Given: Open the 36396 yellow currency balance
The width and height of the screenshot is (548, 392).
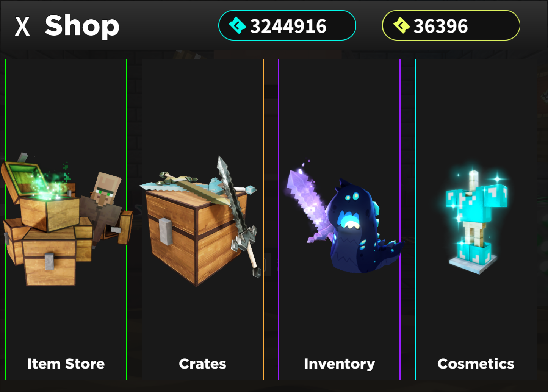Looking at the screenshot, I should pyautogui.click(x=451, y=25).
